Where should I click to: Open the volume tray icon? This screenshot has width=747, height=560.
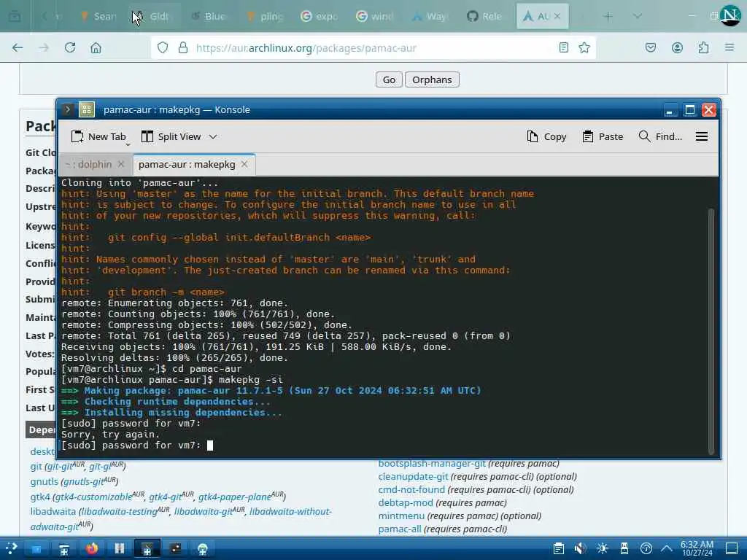coord(580,548)
